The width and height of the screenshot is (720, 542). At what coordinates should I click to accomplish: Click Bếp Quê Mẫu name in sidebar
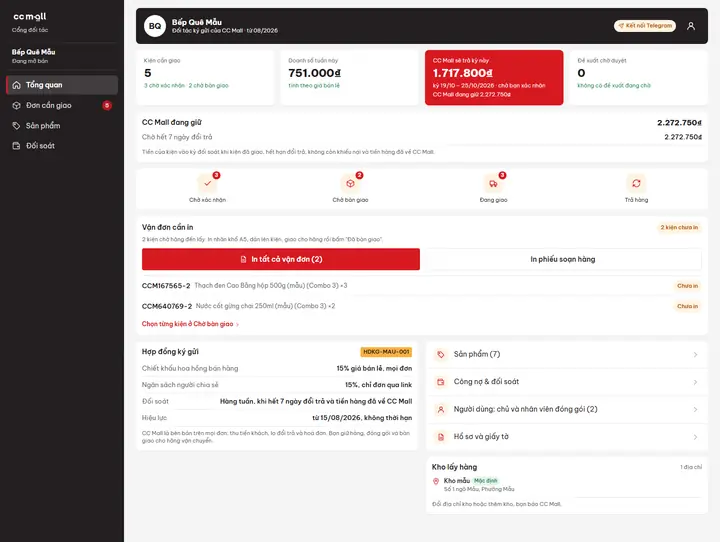pos(33,52)
